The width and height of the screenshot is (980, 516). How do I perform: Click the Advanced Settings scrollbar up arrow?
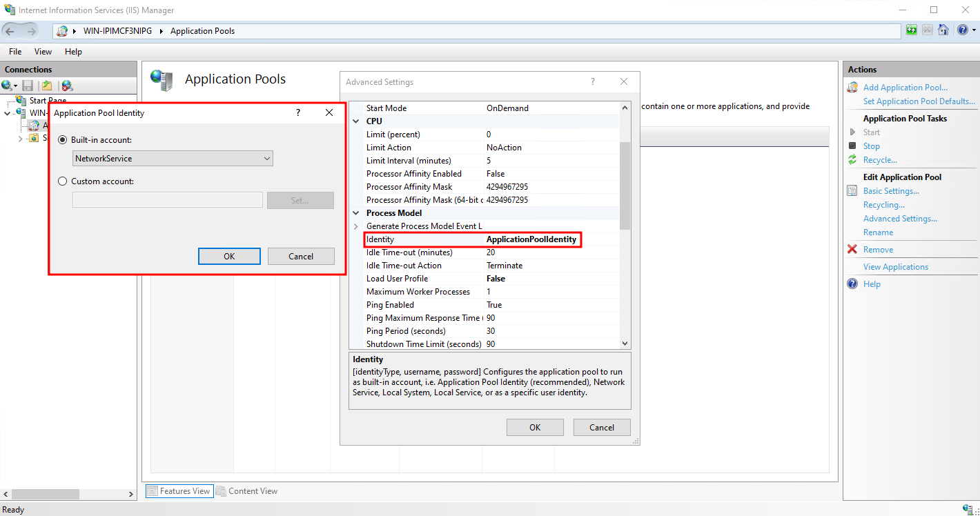click(x=625, y=108)
